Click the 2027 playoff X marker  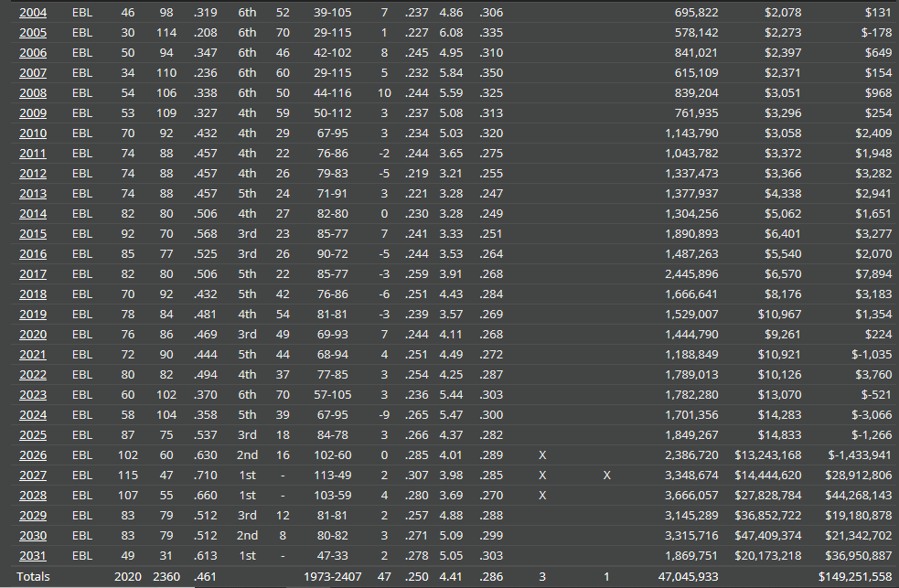click(x=542, y=475)
